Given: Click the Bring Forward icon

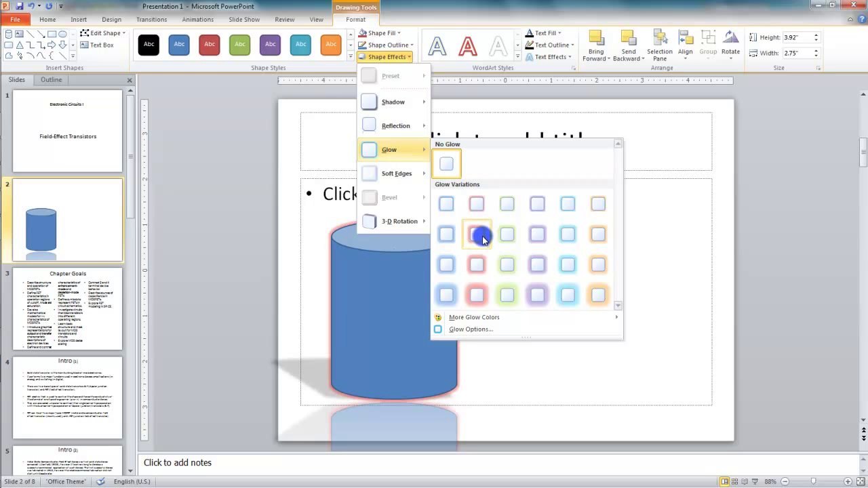Looking at the screenshot, I should [x=596, y=38].
